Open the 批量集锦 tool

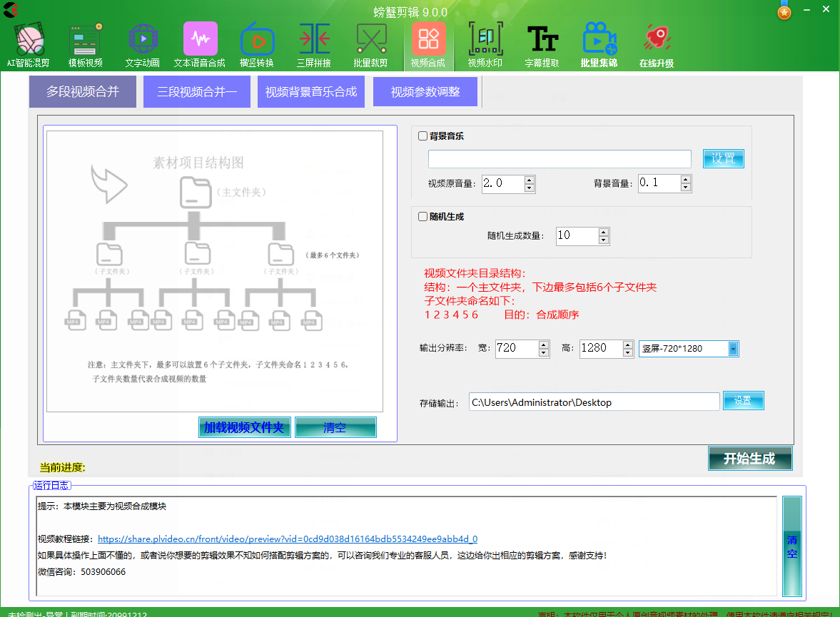599,44
